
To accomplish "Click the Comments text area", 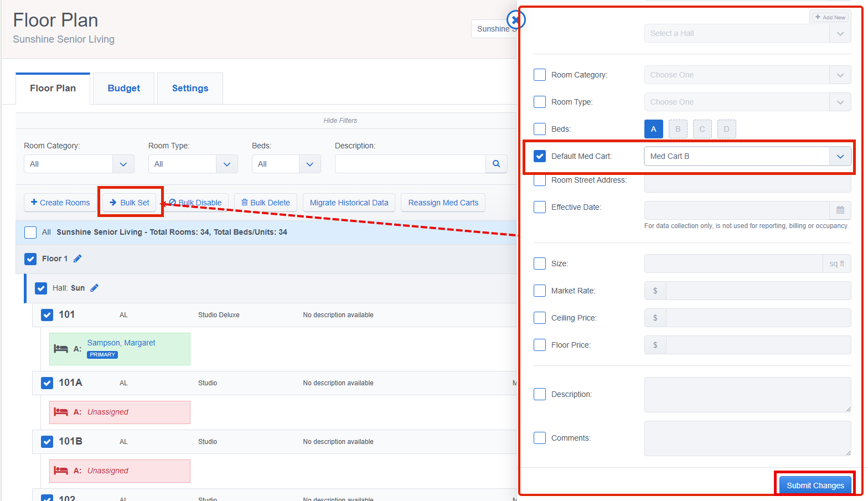I will tap(747, 438).
